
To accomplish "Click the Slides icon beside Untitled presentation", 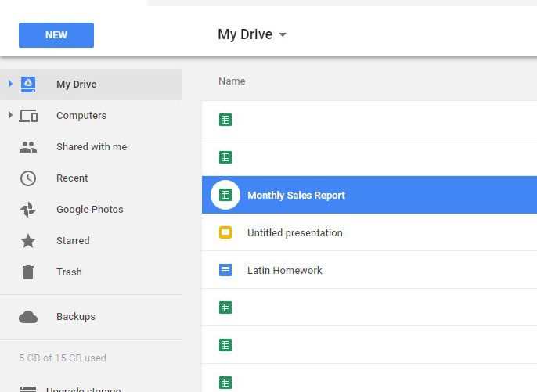I will click(x=225, y=232).
